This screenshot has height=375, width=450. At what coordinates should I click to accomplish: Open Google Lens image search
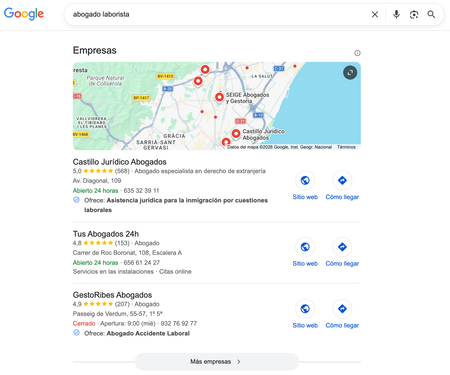[x=414, y=14]
